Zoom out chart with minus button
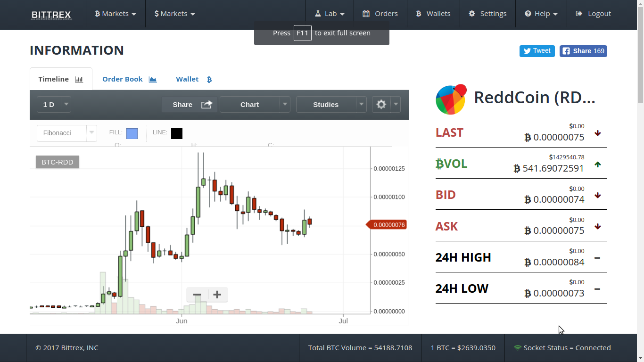Viewport: 644px width, 362px height. [197, 295]
